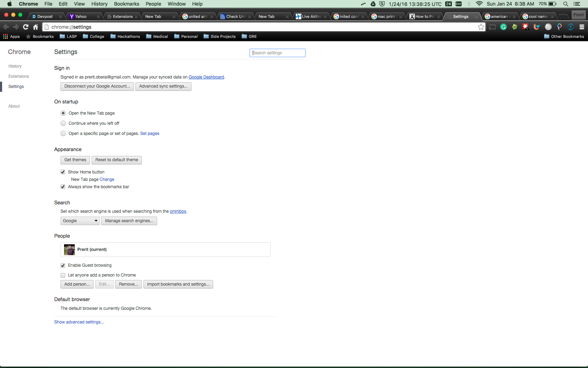Toggle Always show the bookmarks bar

[63, 187]
